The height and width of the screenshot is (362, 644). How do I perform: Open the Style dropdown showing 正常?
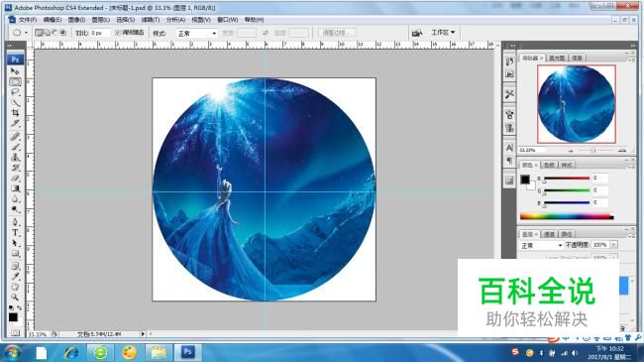coord(197,33)
